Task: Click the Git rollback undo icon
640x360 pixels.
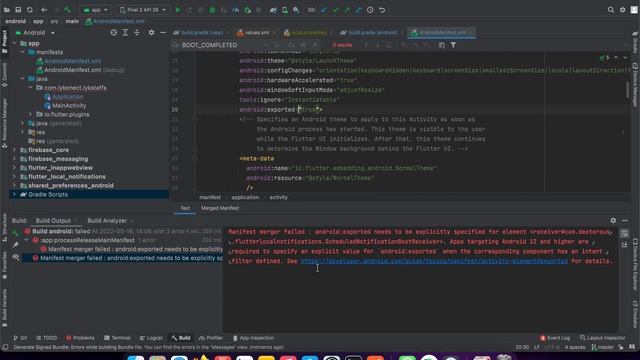Action: pyautogui.click(x=382, y=10)
